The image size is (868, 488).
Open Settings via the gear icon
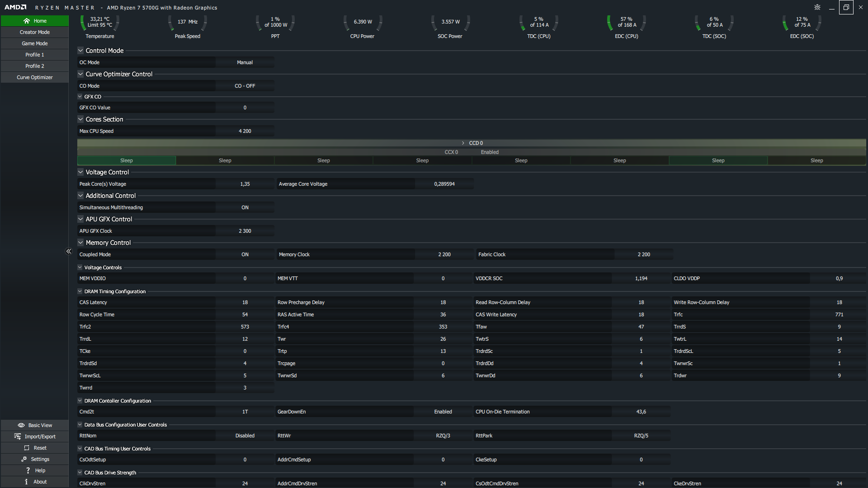click(x=24, y=459)
